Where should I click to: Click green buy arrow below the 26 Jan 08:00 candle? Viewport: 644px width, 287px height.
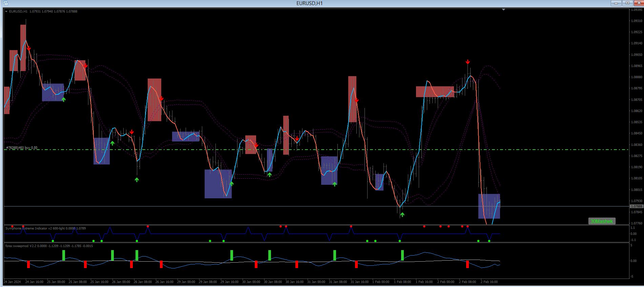pyautogui.click(x=137, y=180)
